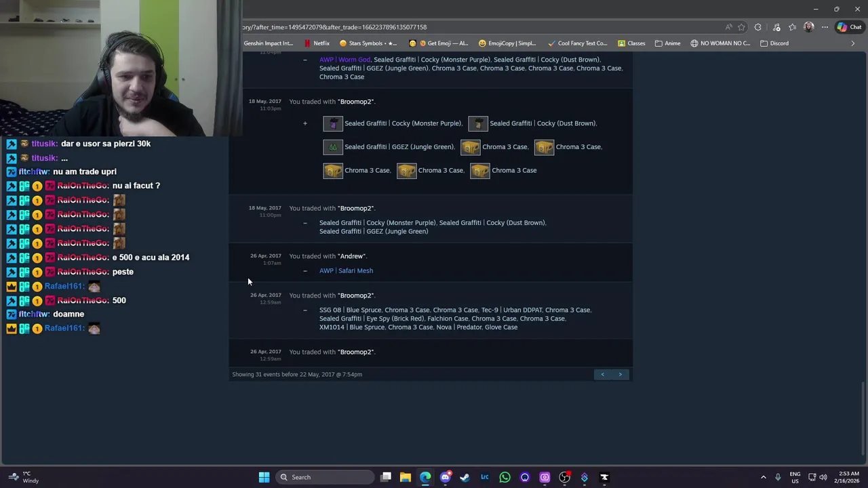Click Sealed Graffiti Cocky Dust Brown thumbnail
Viewport: 868px width, 488px height.
477,123
